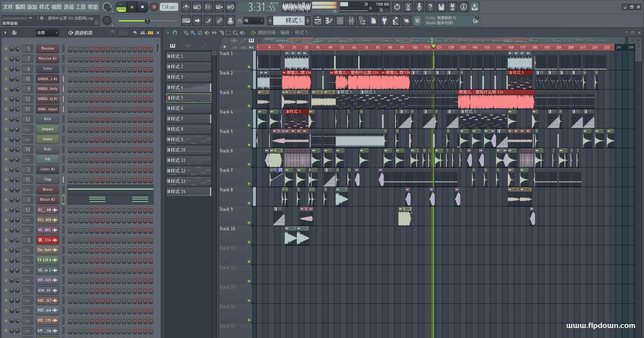Open the 选项 menu
644x338 pixels.
[68, 7]
